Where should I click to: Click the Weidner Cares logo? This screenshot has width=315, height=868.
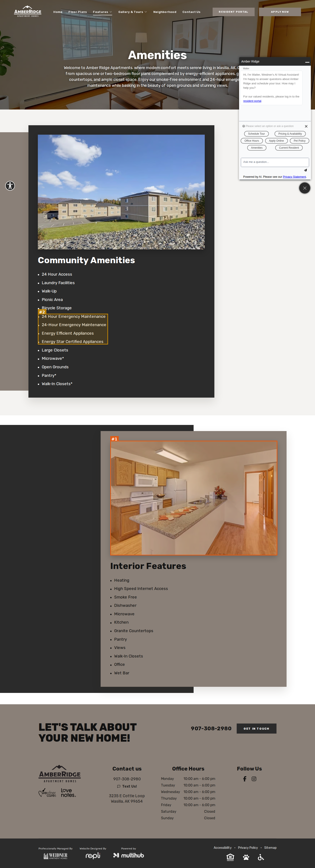coord(47,793)
